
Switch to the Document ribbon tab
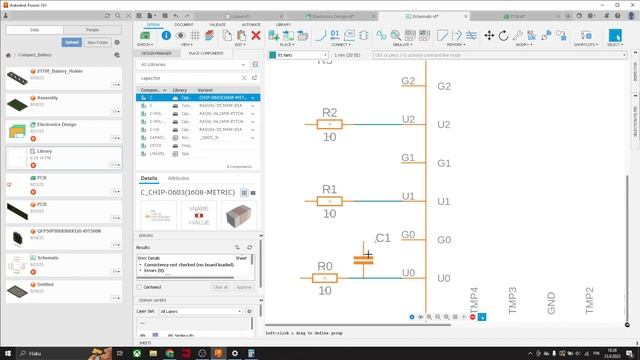[184, 25]
